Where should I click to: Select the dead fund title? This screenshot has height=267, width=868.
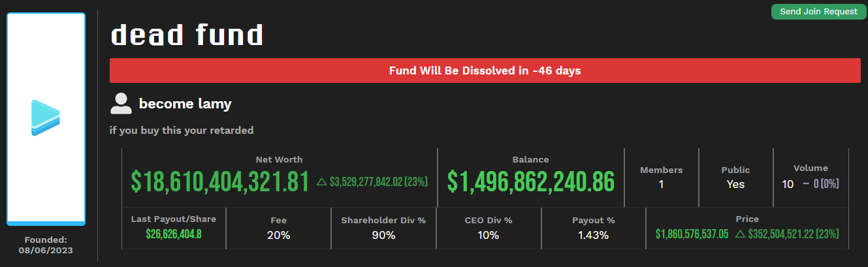pyautogui.click(x=187, y=35)
